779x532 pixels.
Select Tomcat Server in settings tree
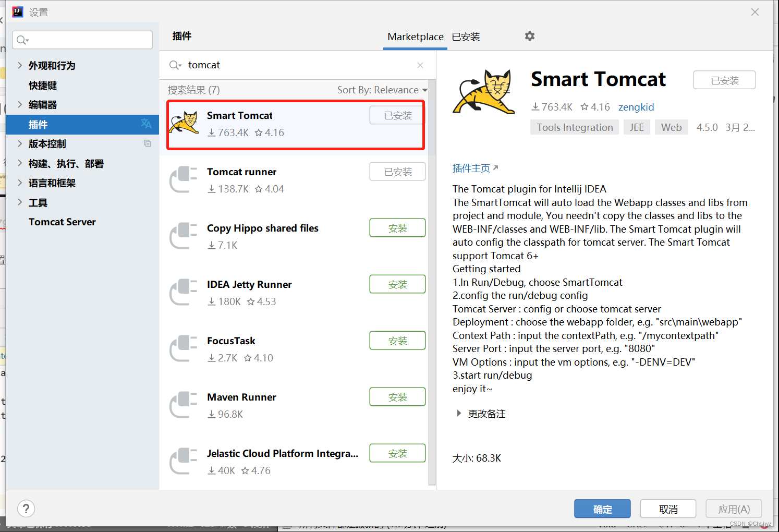(x=62, y=222)
